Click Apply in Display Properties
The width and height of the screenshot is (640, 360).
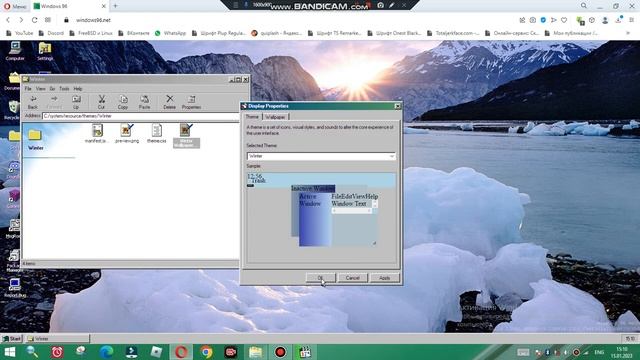[384, 278]
